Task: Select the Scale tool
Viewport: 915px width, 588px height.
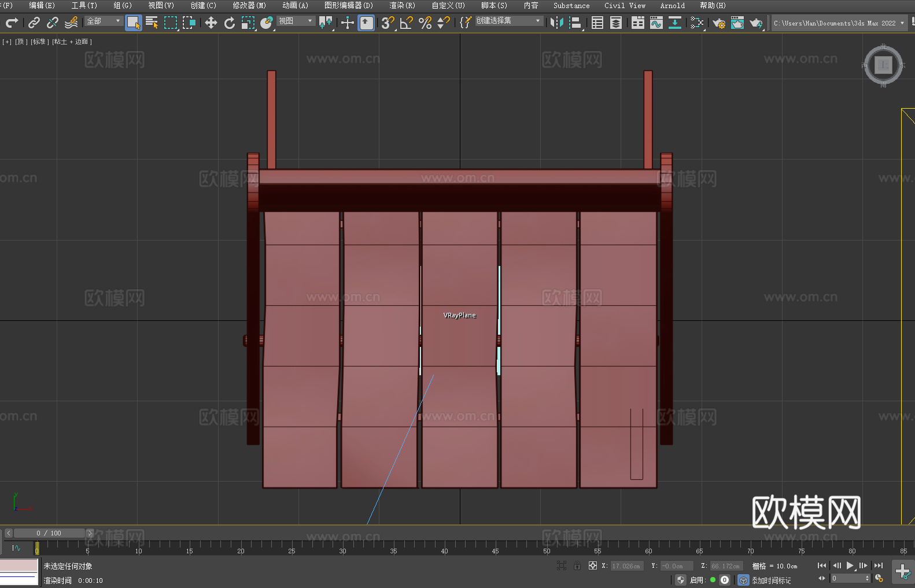Action: point(248,23)
